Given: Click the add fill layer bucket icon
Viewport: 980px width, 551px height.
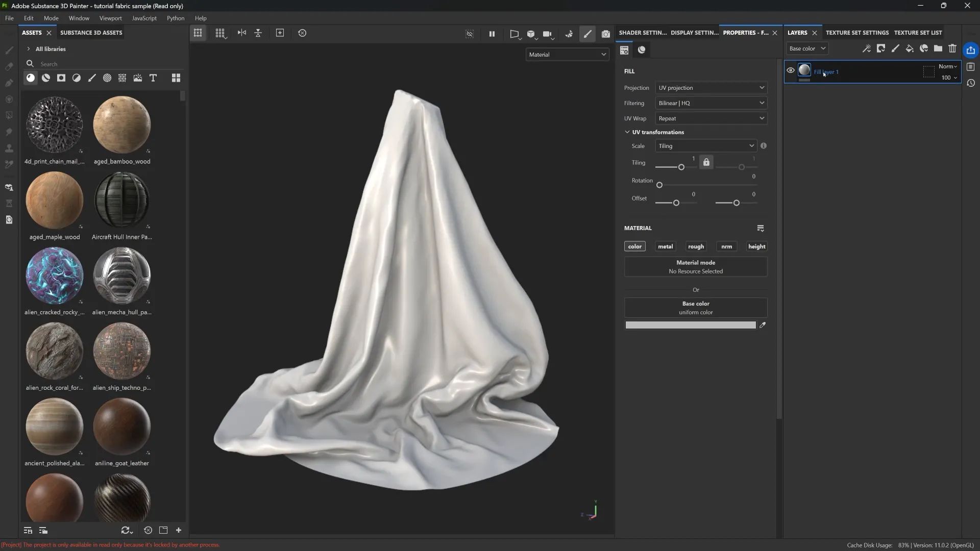Looking at the screenshot, I should [x=910, y=48].
